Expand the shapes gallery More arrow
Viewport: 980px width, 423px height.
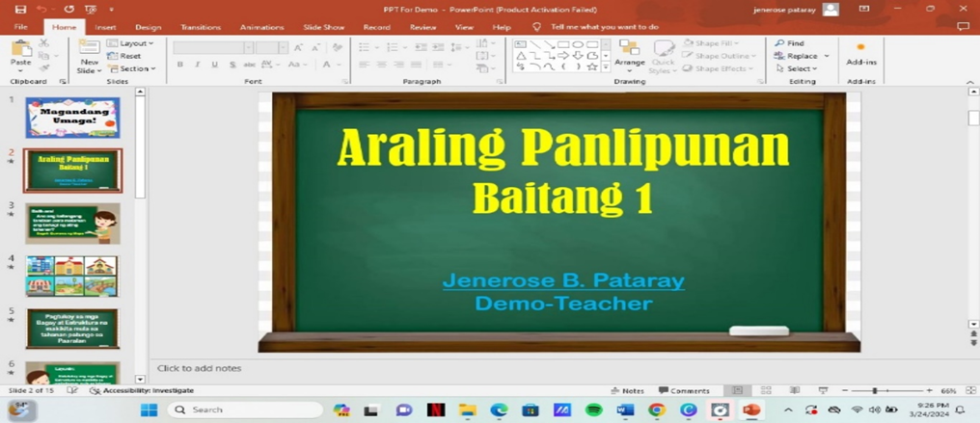click(606, 66)
